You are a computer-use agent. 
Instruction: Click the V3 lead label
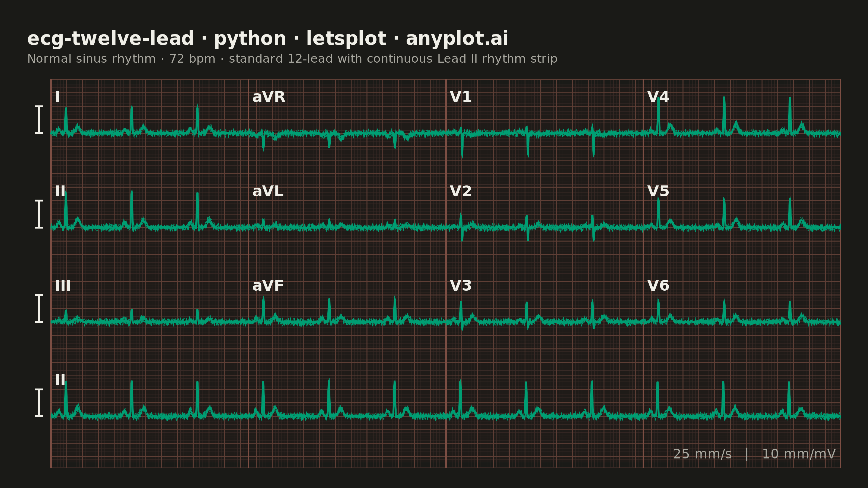(x=460, y=285)
